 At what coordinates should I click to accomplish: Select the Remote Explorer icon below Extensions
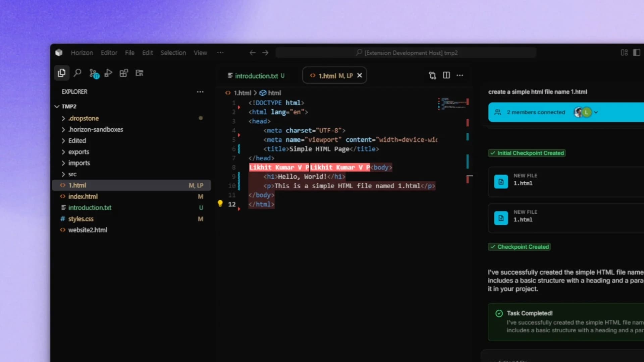coord(139,73)
